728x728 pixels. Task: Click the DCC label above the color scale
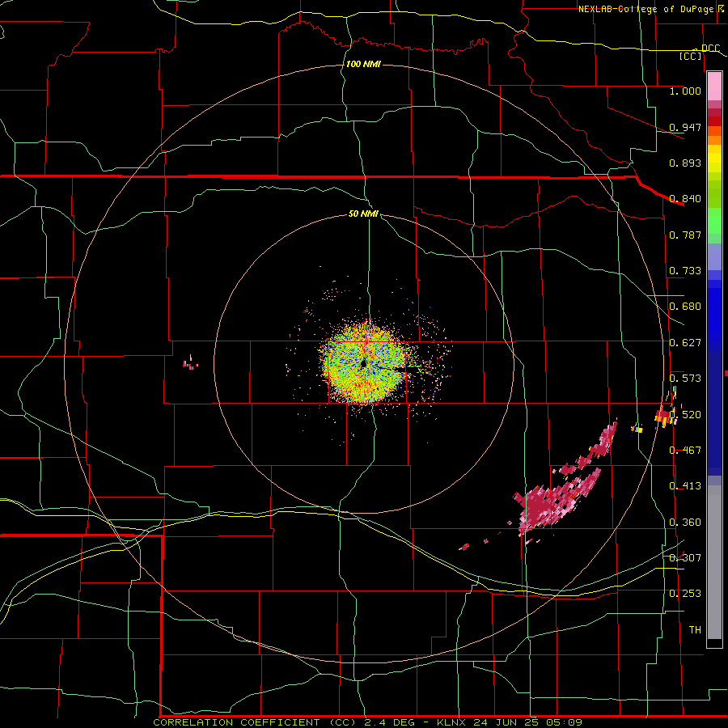tap(710, 49)
